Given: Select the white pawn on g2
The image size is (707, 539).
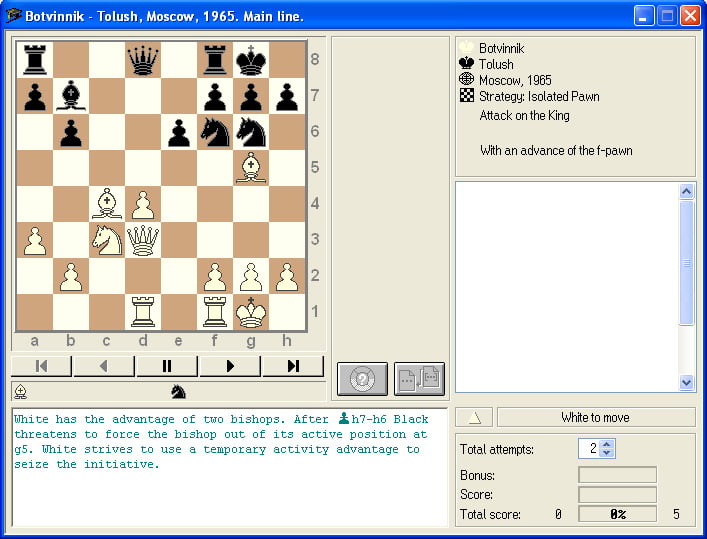Looking at the screenshot, I should point(251,276).
